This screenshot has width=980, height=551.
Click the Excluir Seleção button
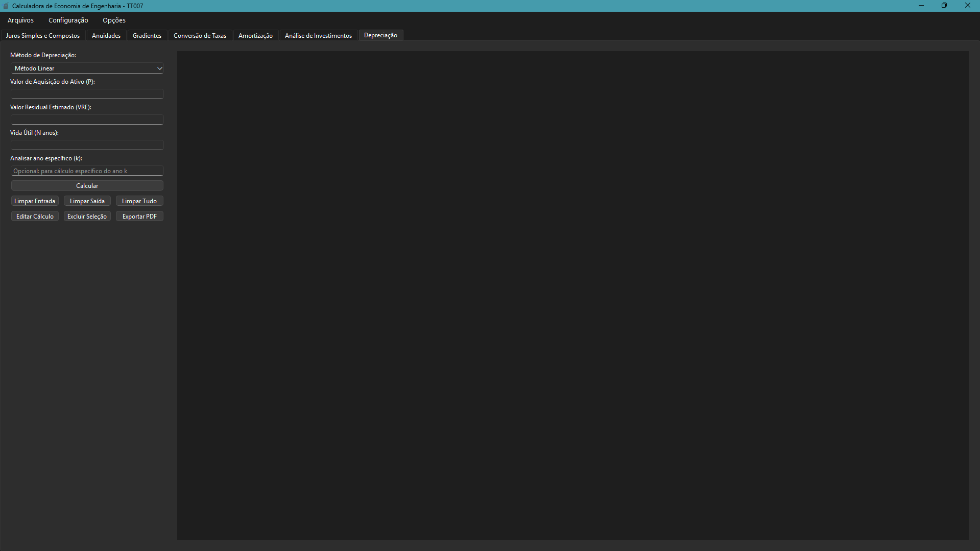point(87,217)
